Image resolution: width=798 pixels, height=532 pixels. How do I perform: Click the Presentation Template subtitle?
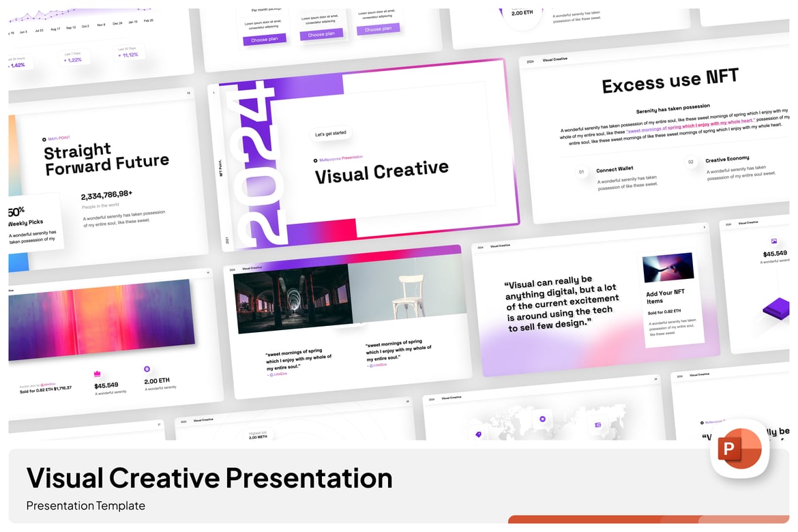85,505
